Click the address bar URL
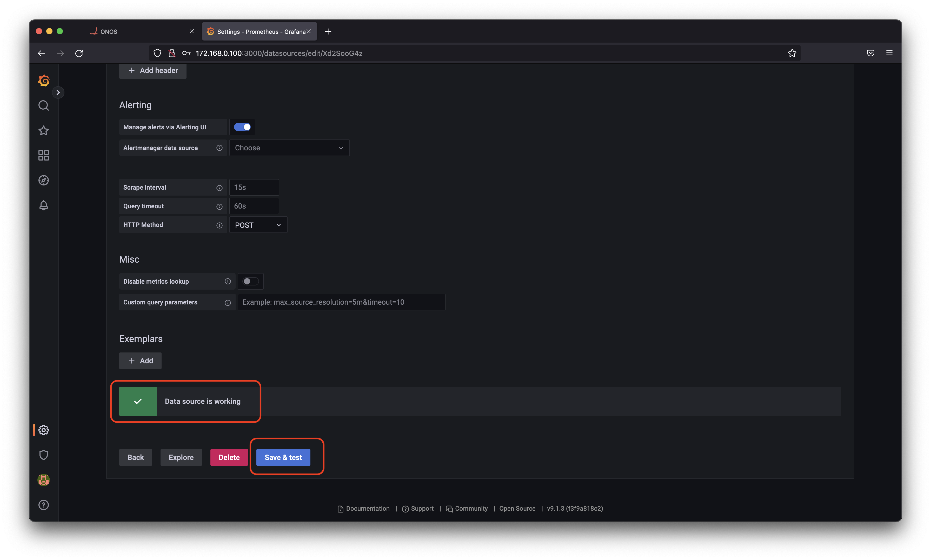931x560 pixels. pos(279,53)
